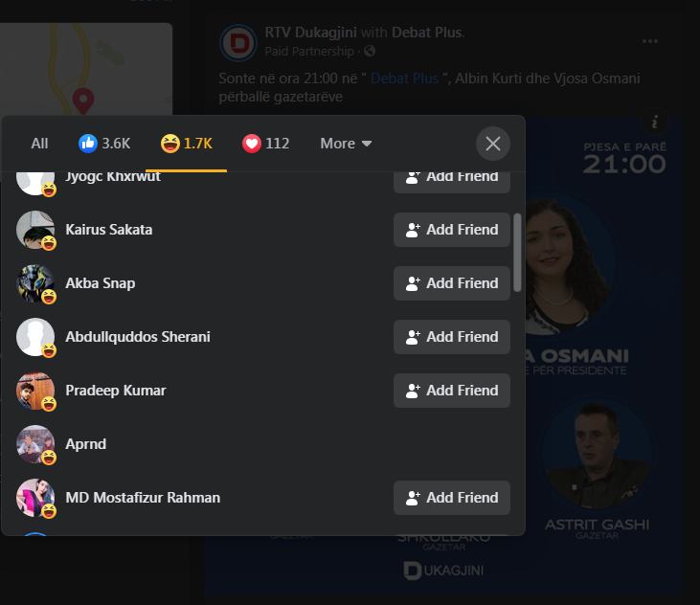This screenshot has width=700, height=605.
Task: Open MD Mostafizur Rahman's avatar
Action: pyautogui.click(x=35, y=498)
